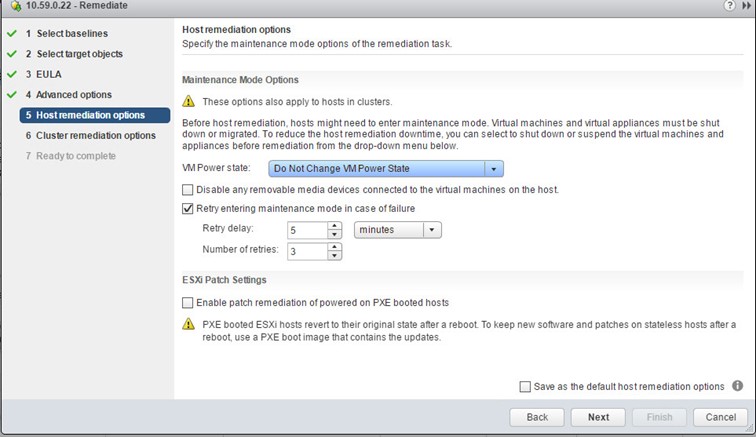Click the Cancel button
The width and height of the screenshot is (756, 437).
click(x=721, y=417)
